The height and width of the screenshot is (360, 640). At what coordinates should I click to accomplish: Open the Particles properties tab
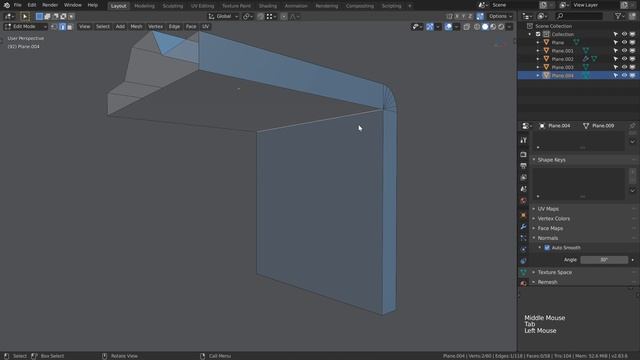click(523, 238)
